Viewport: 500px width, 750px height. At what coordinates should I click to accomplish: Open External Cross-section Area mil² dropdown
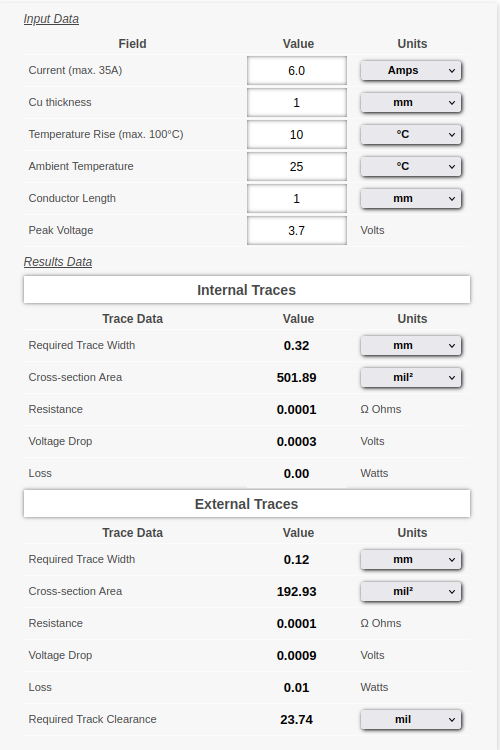[x=411, y=591]
